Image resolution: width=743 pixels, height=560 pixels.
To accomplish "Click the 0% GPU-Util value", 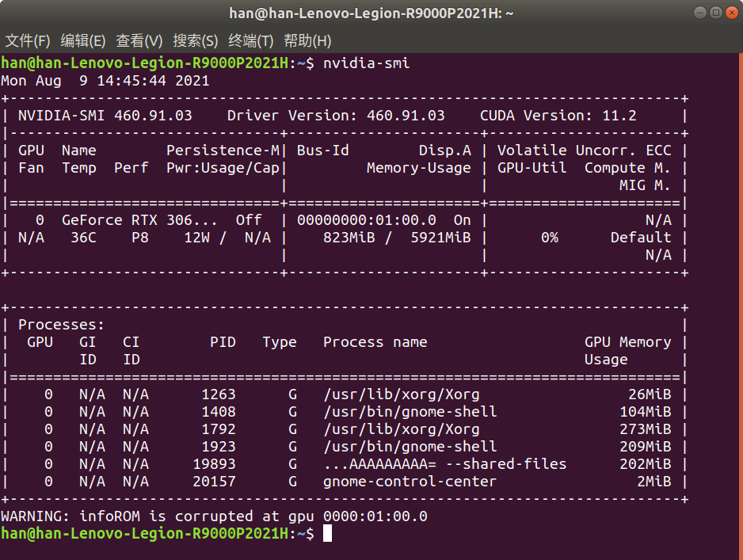I will point(550,238).
